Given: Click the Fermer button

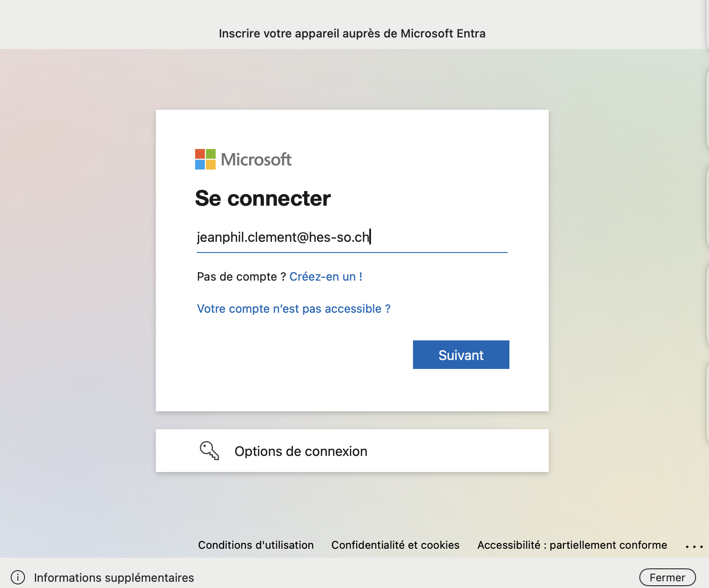Looking at the screenshot, I should tap(667, 577).
